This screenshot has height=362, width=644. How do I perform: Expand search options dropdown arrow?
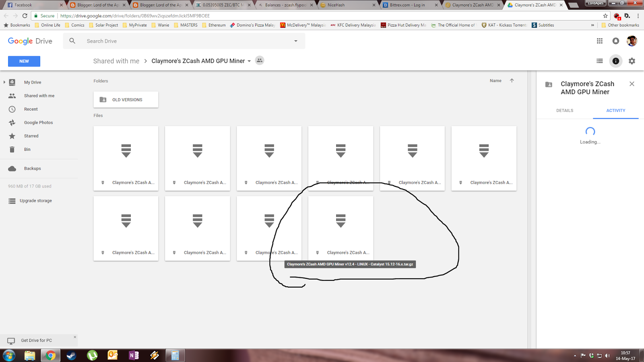point(296,41)
